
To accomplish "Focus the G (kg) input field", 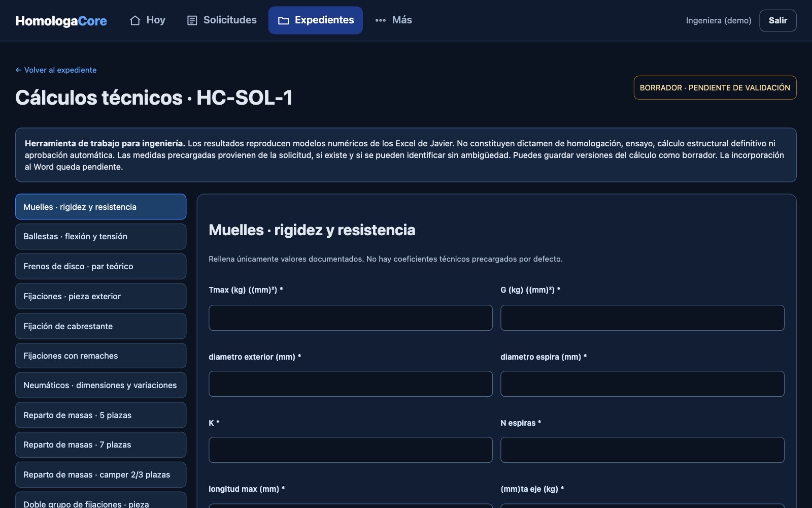I will 642,317.
